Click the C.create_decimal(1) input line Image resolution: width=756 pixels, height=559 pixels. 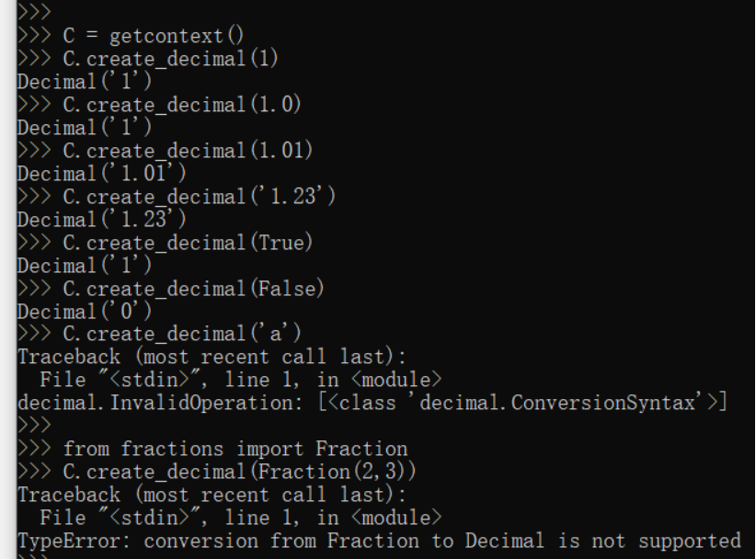[147, 59]
